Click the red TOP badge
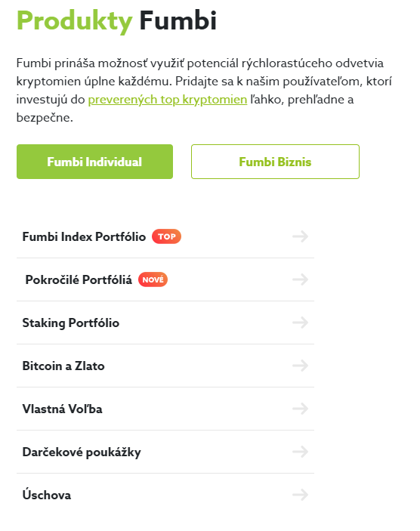 [x=166, y=236]
